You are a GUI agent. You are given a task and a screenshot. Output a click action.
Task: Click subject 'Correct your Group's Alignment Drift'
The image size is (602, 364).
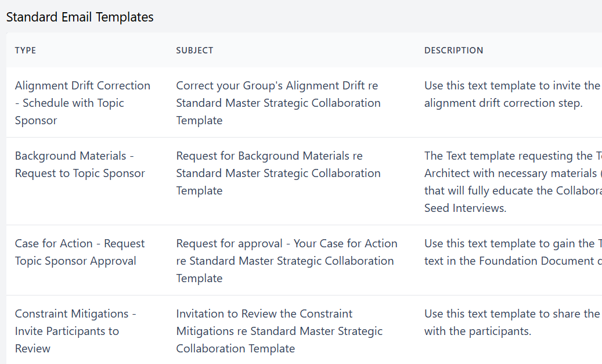(x=278, y=103)
